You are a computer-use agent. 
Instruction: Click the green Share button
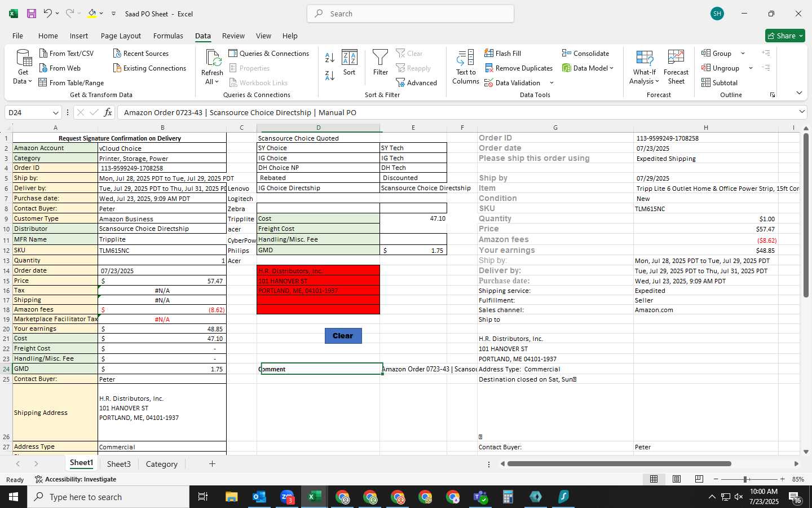coord(785,36)
